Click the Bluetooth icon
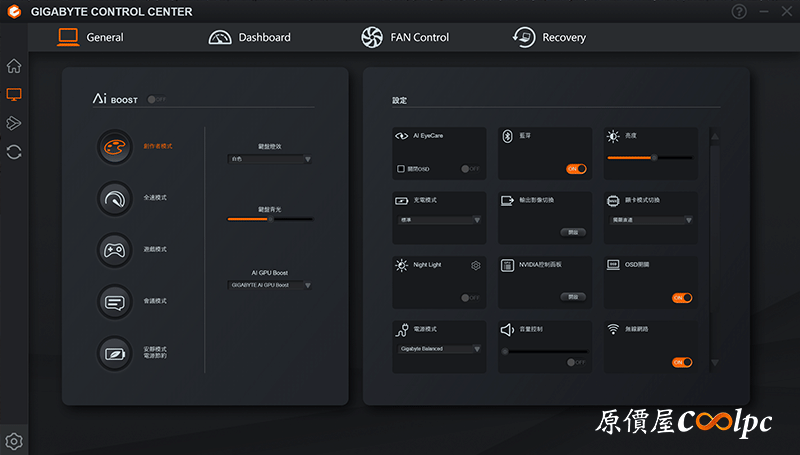 click(507, 136)
